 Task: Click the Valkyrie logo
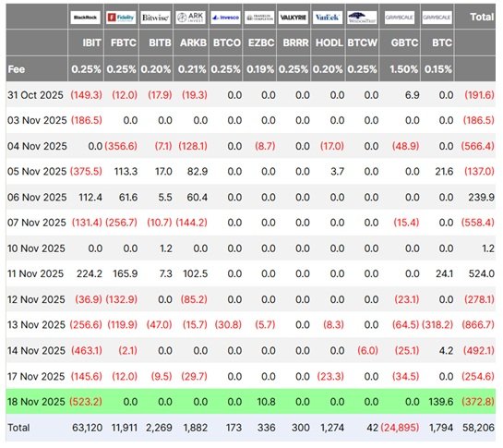click(x=293, y=18)
